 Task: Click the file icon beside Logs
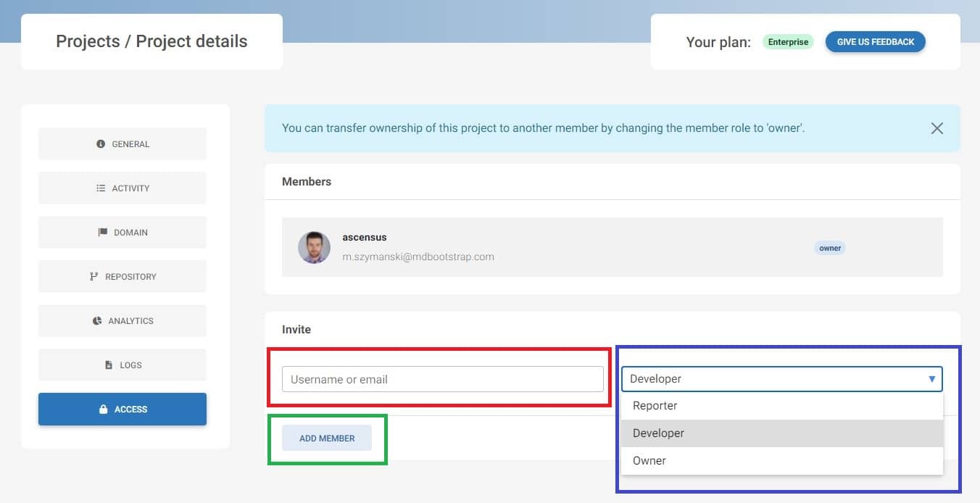(109, 365)
